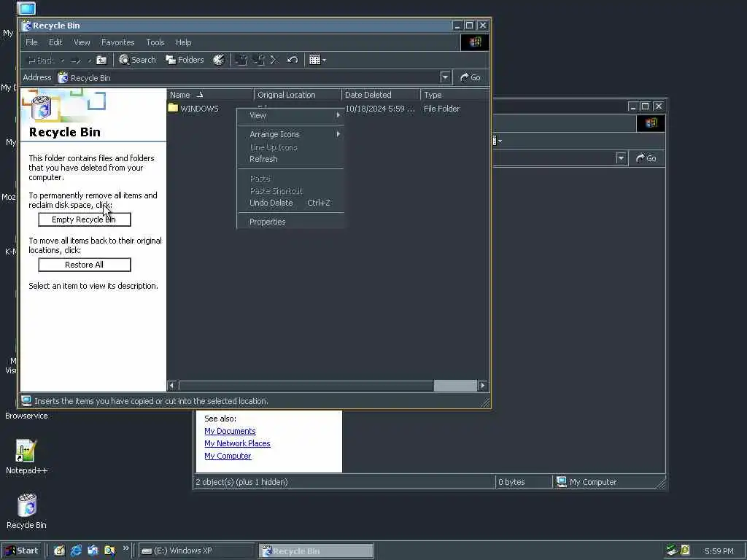Image resolution: width=747 pixels, height=560 pixels.
Task: Switch to (E:) Windows XP taskbar button
Action: pyautogui.click(x=196, y=551)
